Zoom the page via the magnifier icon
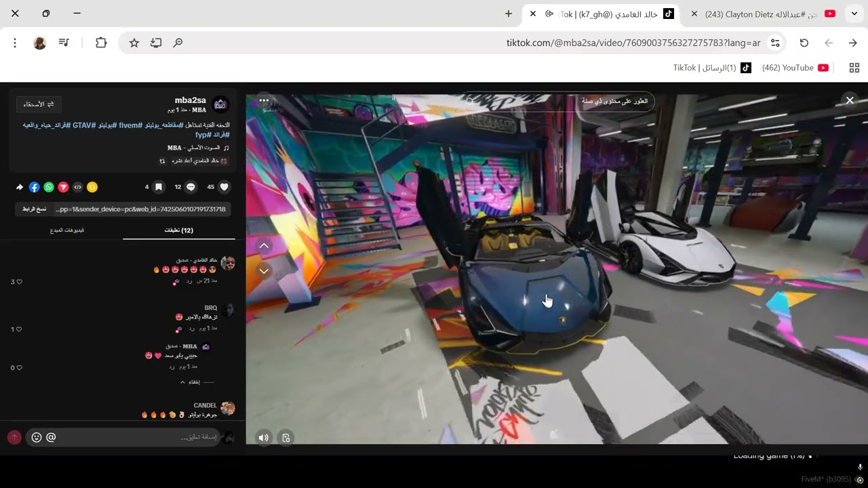 click(x=178, y=43)
